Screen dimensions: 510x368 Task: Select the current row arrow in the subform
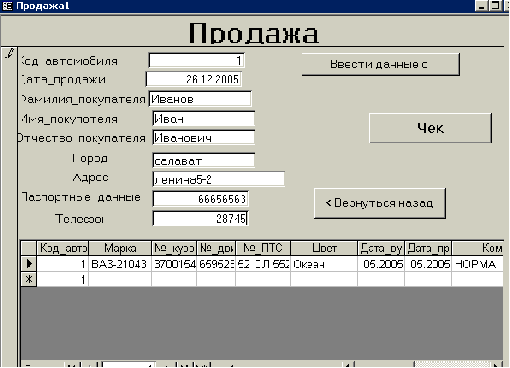tap(29, 264)
